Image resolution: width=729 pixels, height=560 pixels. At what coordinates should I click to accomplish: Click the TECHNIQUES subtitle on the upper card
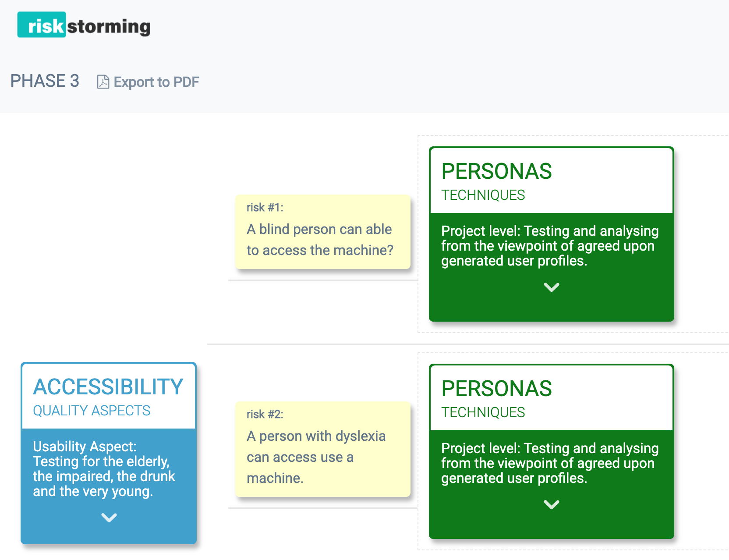point(483,195)
